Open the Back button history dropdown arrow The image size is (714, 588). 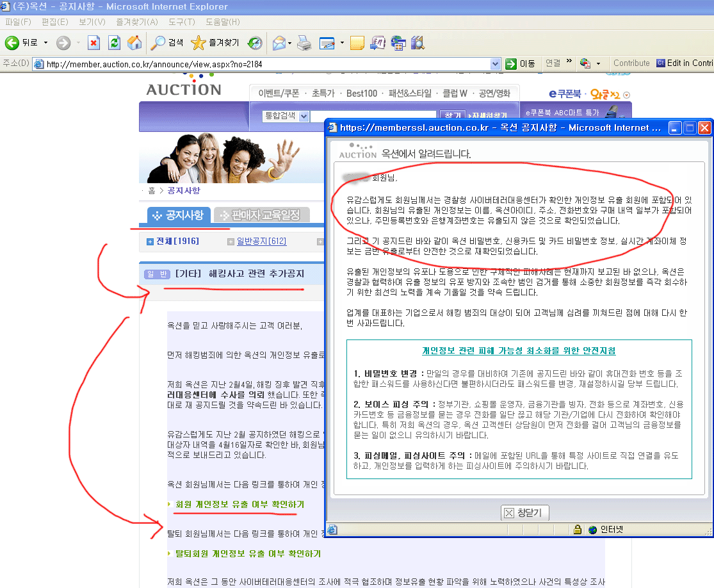click(45, 43)
